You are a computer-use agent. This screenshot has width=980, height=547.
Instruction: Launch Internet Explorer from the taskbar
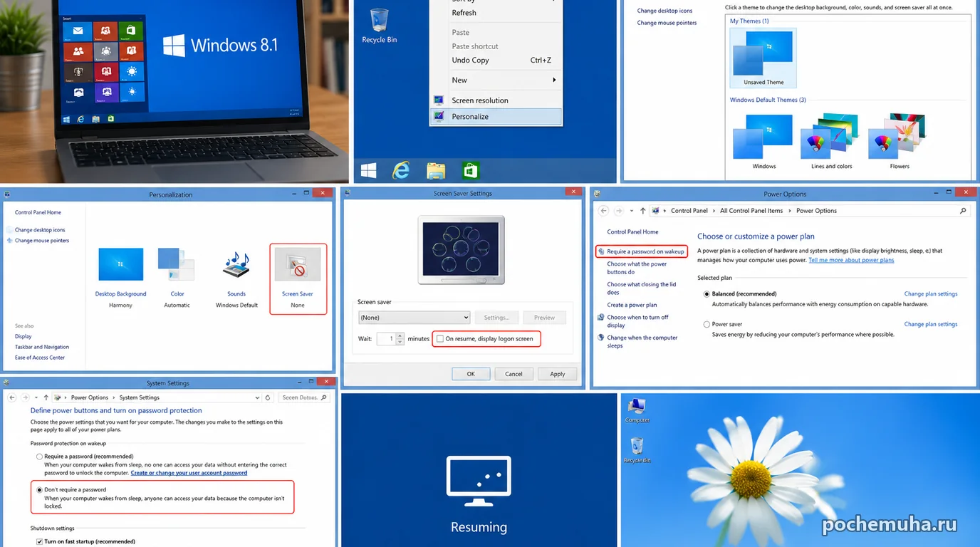[x=402, y=170]
